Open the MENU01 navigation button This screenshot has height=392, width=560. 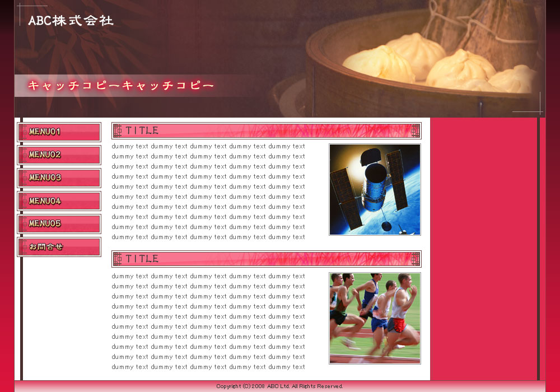click(59, 132)
